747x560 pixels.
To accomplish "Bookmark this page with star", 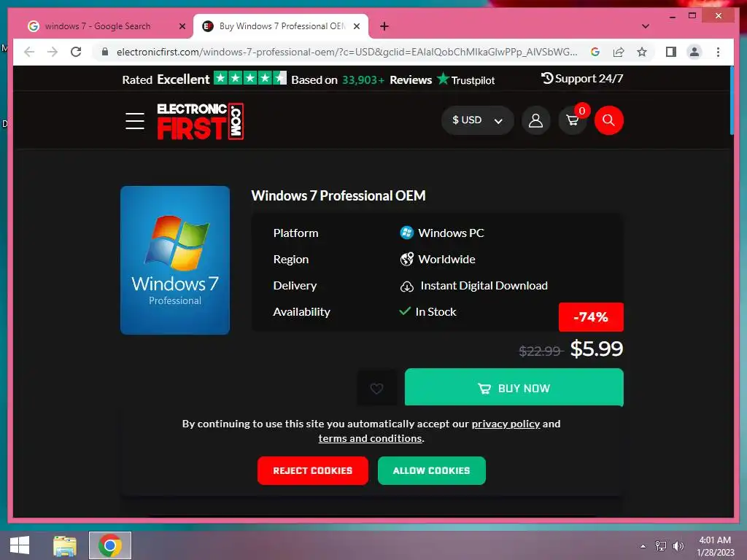I will click(642, 52).
